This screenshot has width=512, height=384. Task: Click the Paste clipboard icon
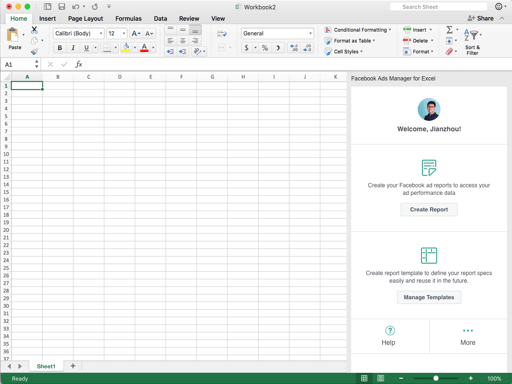pyautogui.click(x=13, y=35)
